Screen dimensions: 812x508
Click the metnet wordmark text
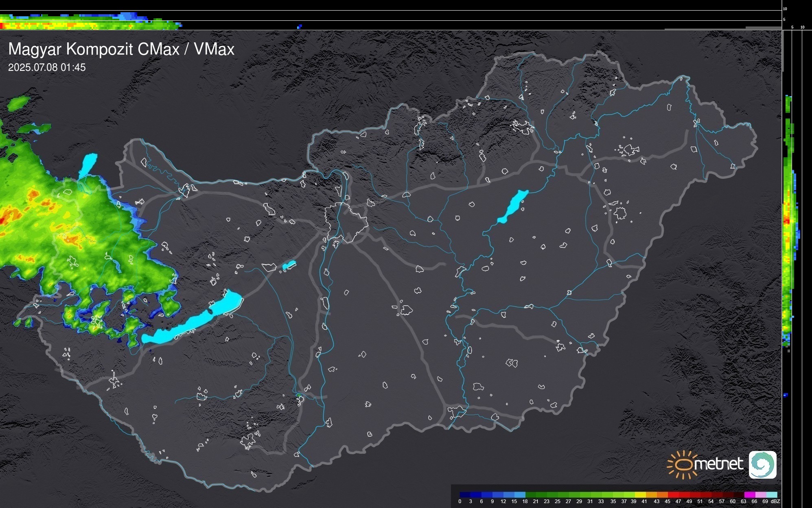(718, 464)
